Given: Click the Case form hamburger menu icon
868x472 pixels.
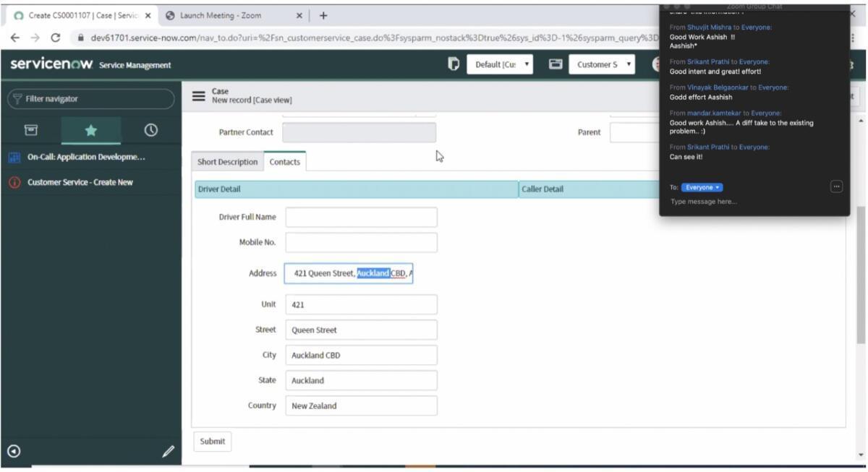Looking at the screenshot, I should tap(198, 96).
